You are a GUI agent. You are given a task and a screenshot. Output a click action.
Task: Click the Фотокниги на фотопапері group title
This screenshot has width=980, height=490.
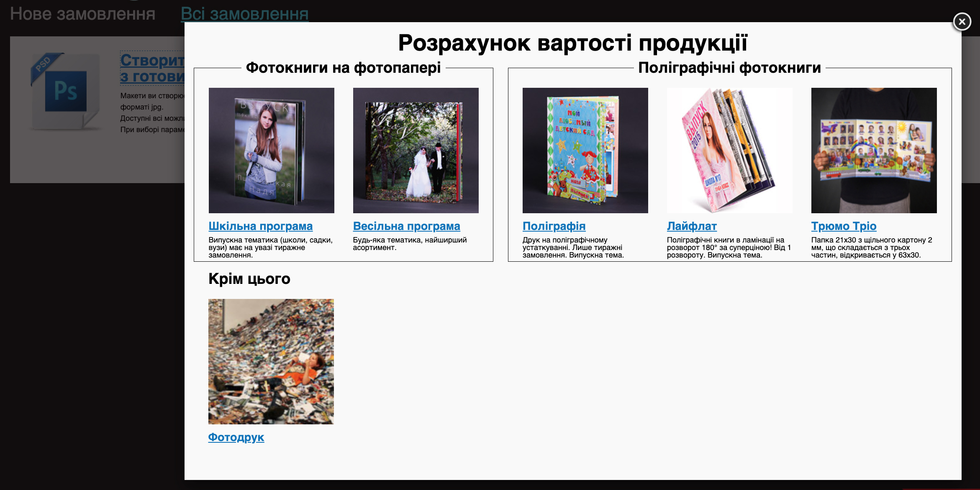(x=343, y=67)
